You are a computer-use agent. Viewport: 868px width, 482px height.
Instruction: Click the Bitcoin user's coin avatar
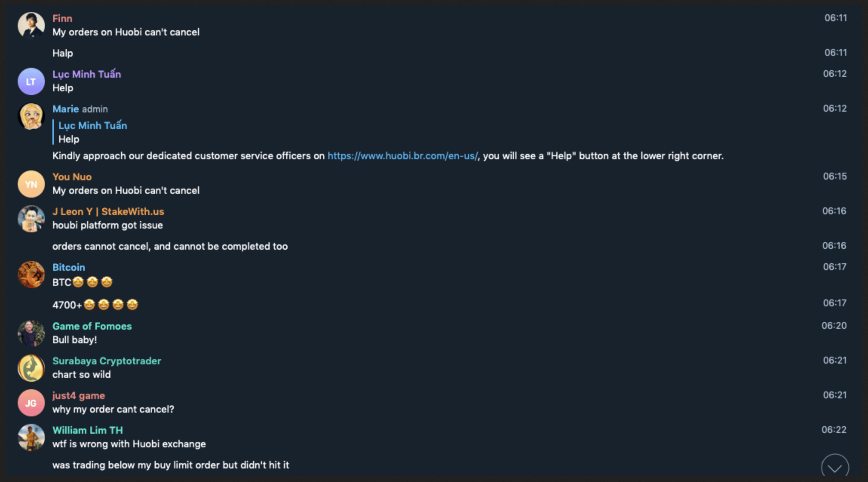tap(31, 275)
